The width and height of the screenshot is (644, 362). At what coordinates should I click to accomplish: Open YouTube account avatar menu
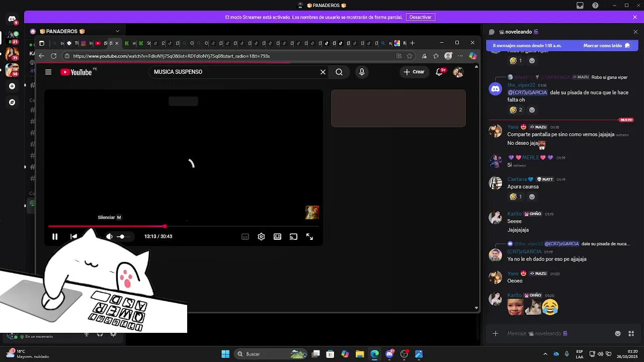(458, 72)
